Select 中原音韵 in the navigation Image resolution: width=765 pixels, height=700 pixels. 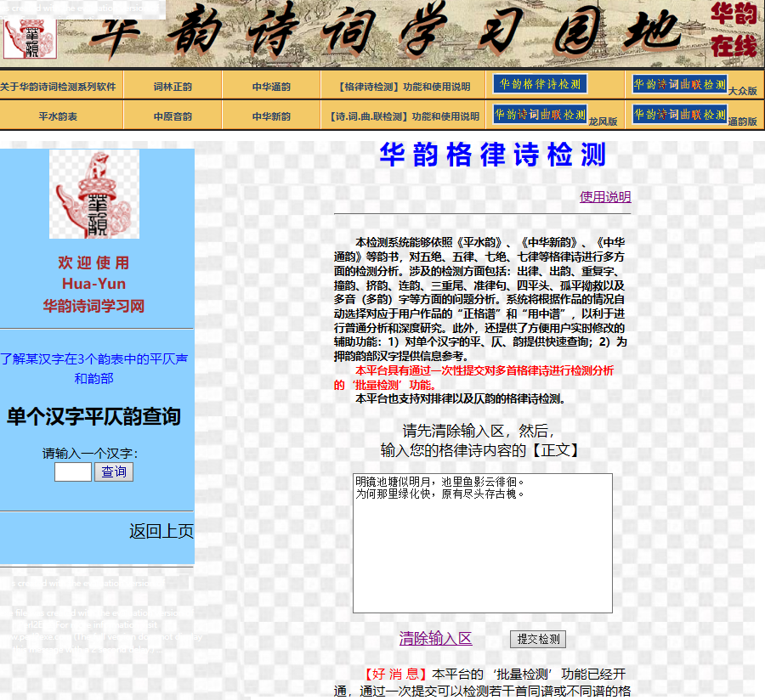tap(173, 116)
